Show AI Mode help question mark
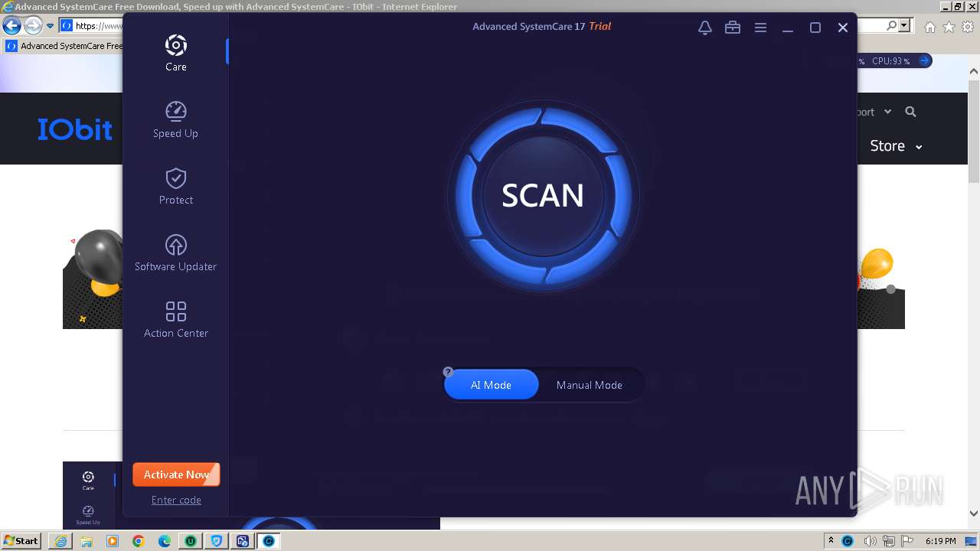This screenshot has height=551, width=980. click(x=448, y=372)
